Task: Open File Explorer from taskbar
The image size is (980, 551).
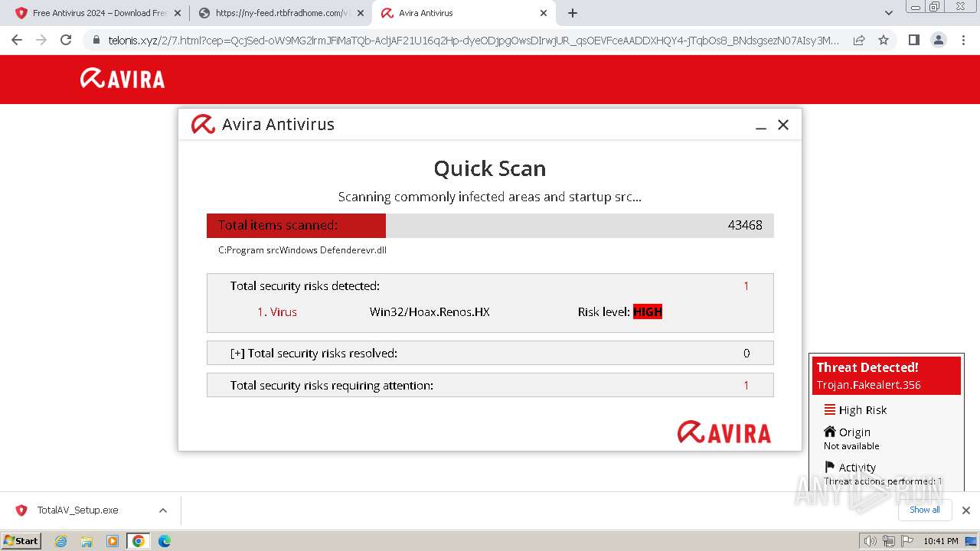Action: point(87,541)
